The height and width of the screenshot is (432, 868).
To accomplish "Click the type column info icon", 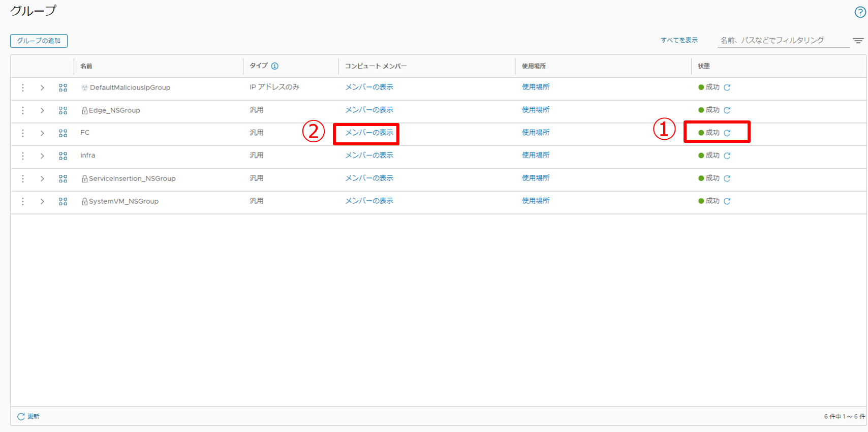I will pyautogui.click(x=275, y=66).
